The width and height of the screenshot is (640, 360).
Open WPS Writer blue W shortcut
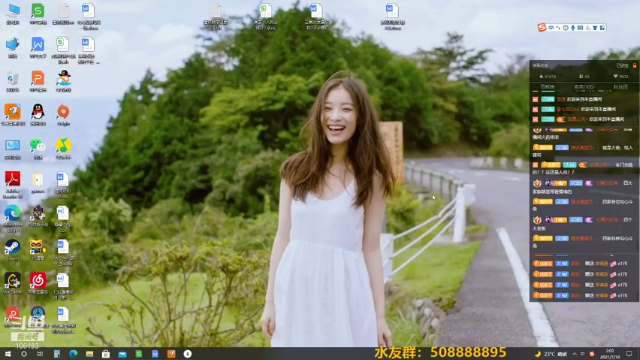(38, 47)
